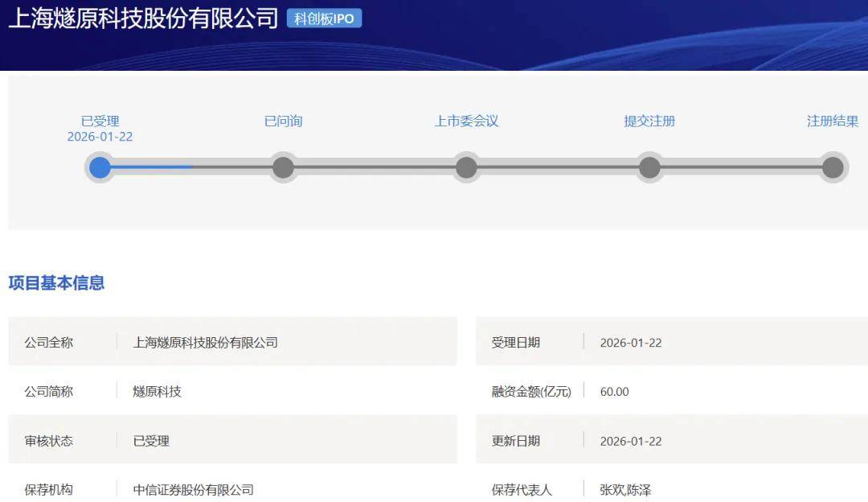This screenshot has height=502, width=868.
Task: Click the blue progress bar segment
Action: click(151, 167)
